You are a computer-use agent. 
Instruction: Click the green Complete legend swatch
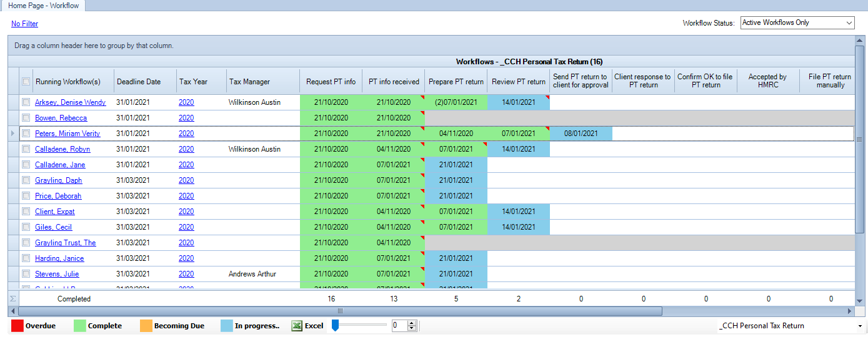(79, 326)
